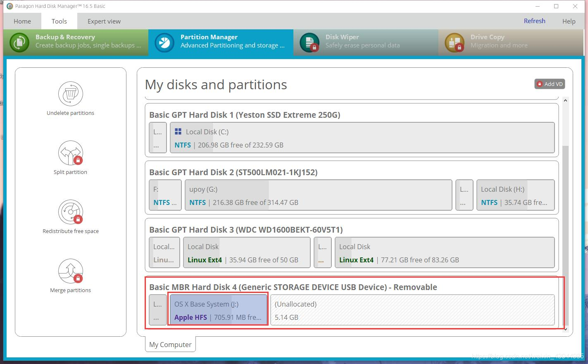Click the Disk Wiper document icon
Image resolution: width=588 pixels, height=364 pixels.
click(309, 43)
